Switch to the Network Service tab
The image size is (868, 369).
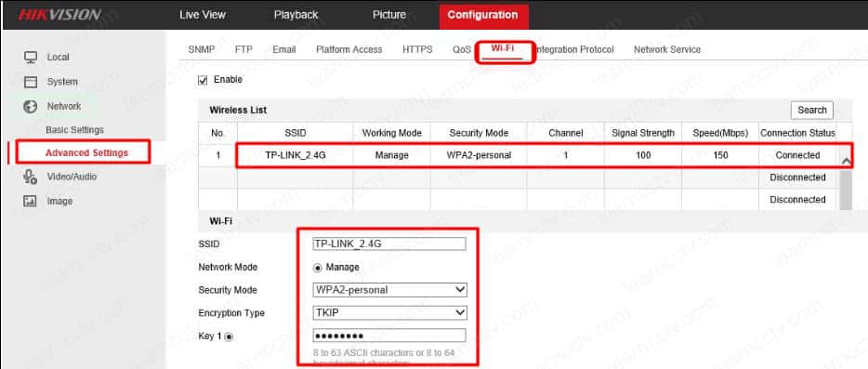pyautogui.click(x=667, y=50)
